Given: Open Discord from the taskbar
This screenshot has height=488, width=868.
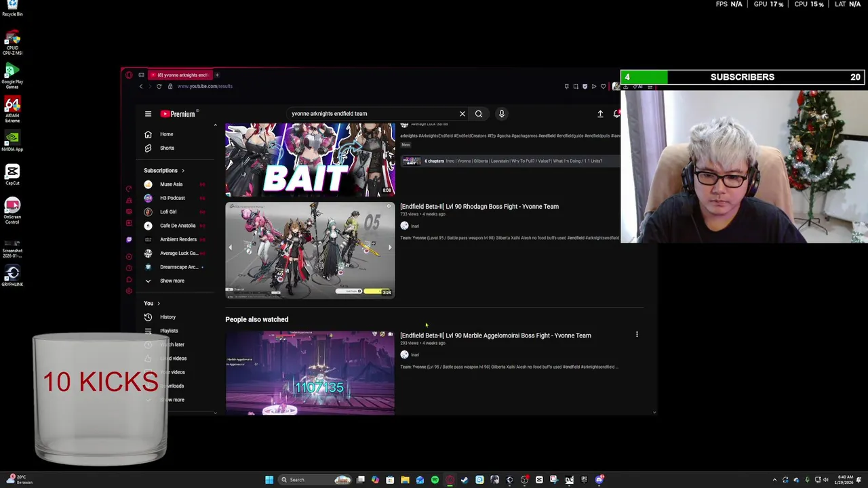Looking at the screenshot, I should [599, 480].
